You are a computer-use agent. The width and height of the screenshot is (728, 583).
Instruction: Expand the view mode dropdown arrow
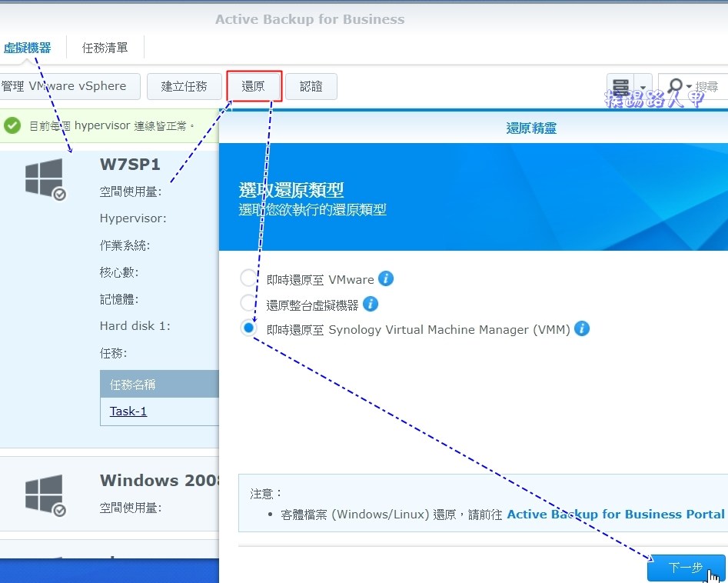coord(643,87)
